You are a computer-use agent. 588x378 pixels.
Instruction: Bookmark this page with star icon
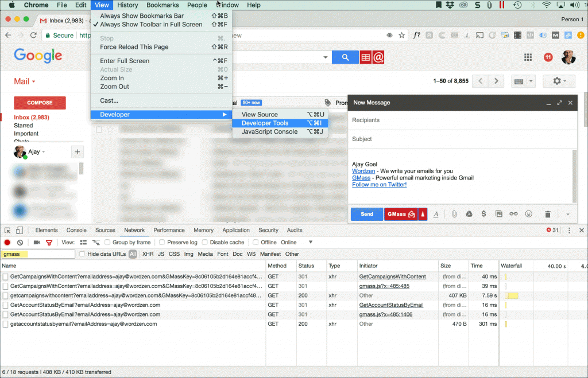pos(401,35)
